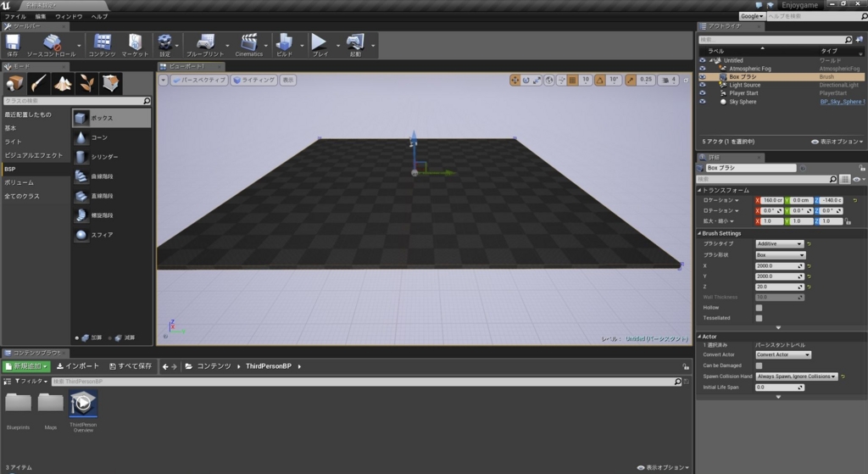Toggle visibility of Light Source actor
This screenshot has height=474, width=868.
pos(703,86)
